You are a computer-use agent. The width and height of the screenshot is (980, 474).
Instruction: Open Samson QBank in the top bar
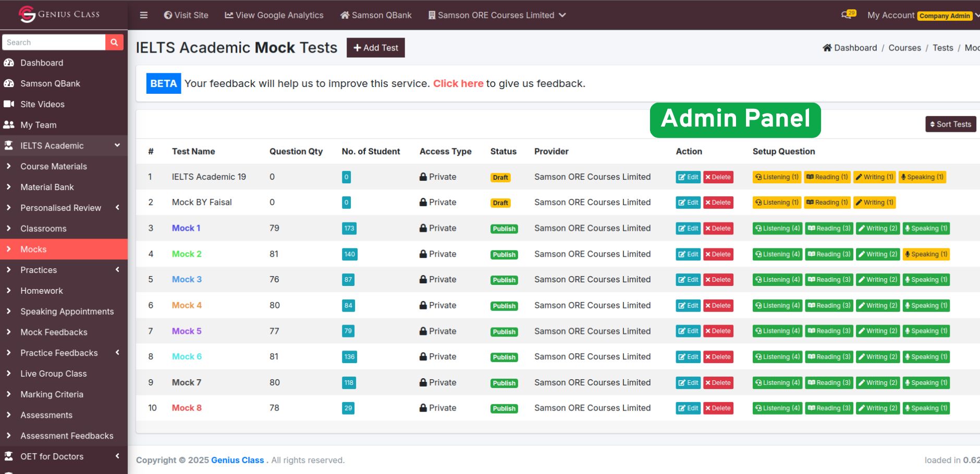pos(376,15)
